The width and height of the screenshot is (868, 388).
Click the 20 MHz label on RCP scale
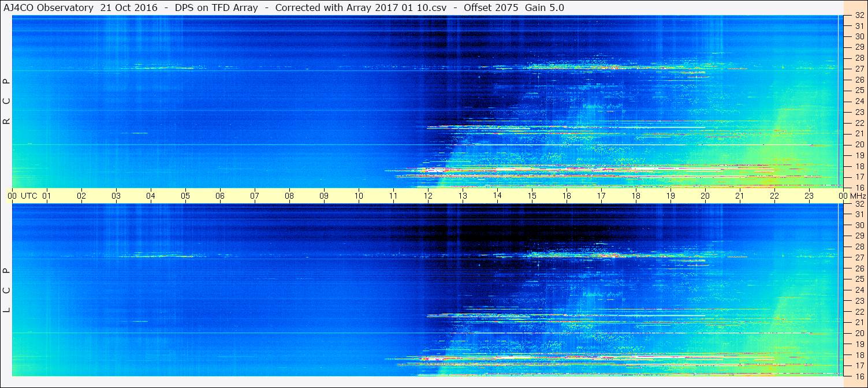click(859, 144)
